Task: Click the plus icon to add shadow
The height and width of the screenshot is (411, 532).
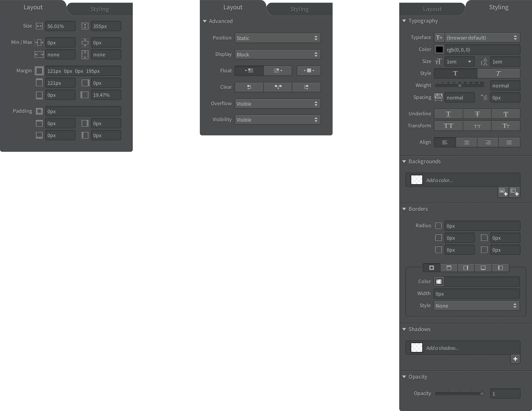Action: [x=515, y=359]
